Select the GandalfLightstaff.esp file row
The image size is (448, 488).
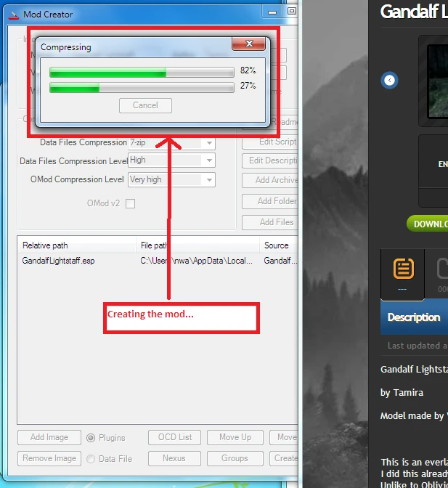click(58, 261)
